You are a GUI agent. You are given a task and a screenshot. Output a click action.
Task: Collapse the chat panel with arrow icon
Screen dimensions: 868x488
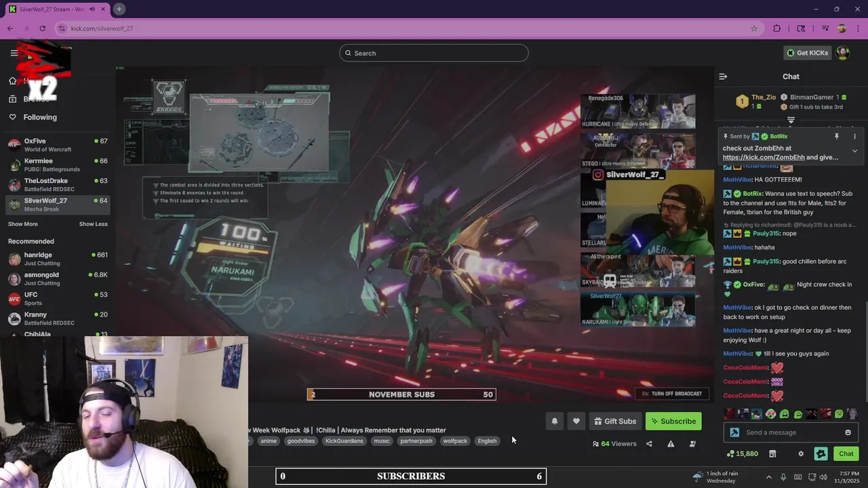[x=723, y=77]
